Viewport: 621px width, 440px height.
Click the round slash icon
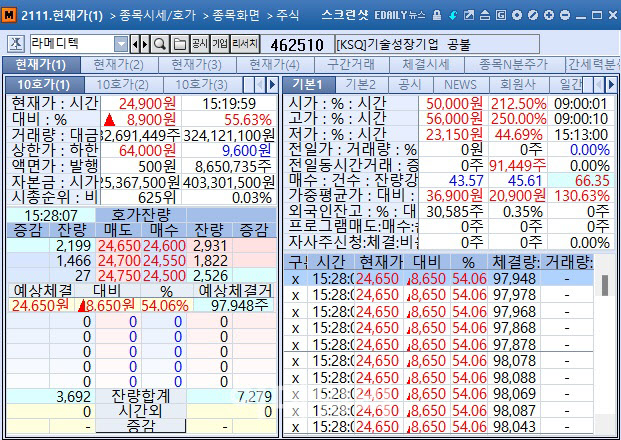533,15
